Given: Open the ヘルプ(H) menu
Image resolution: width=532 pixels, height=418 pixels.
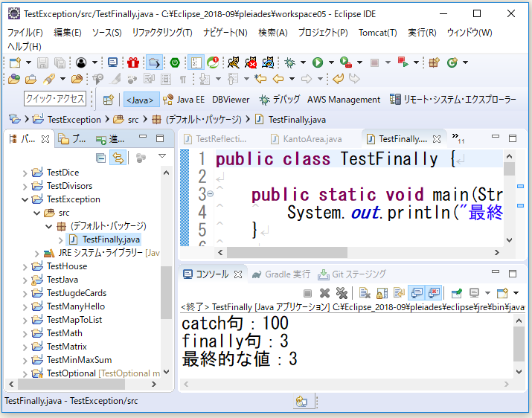Looking at the screenshot, I should pos(25,46).
